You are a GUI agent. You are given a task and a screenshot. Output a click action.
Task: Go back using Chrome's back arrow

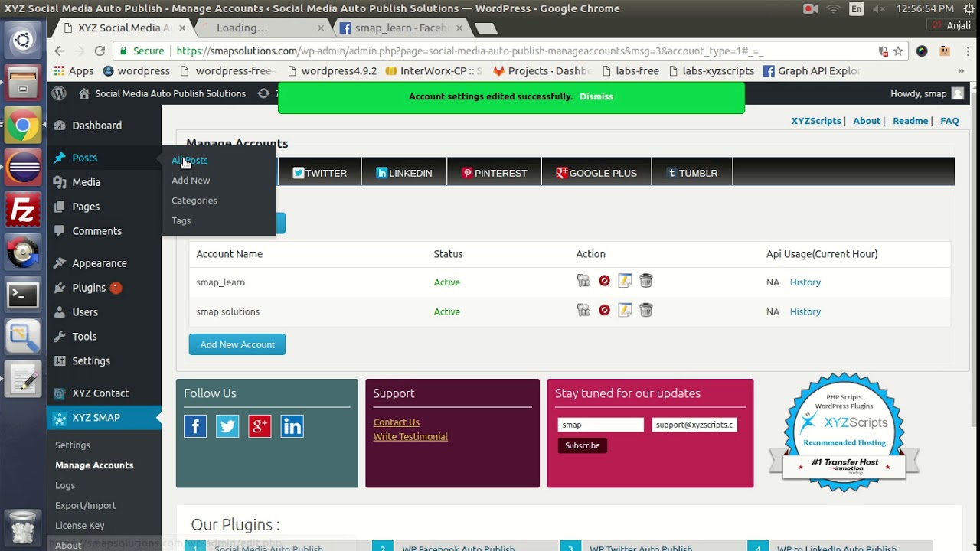[x=60, y=51]
